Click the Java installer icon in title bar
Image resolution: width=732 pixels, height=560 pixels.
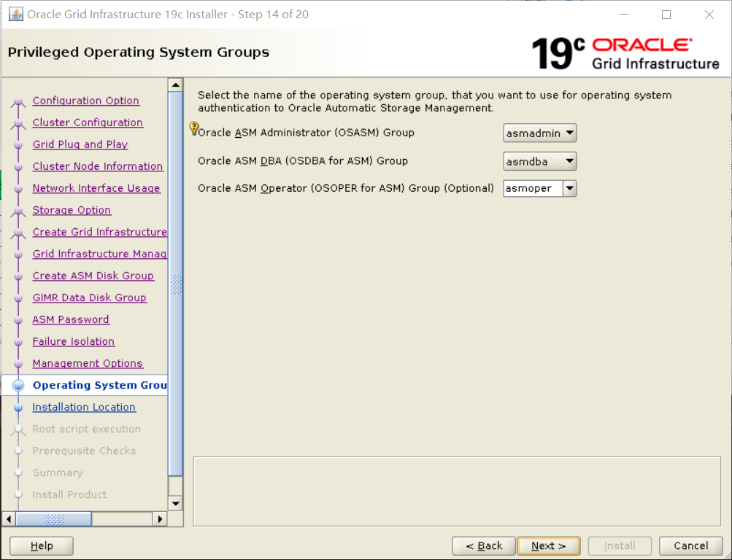click(x=16, y=15)
